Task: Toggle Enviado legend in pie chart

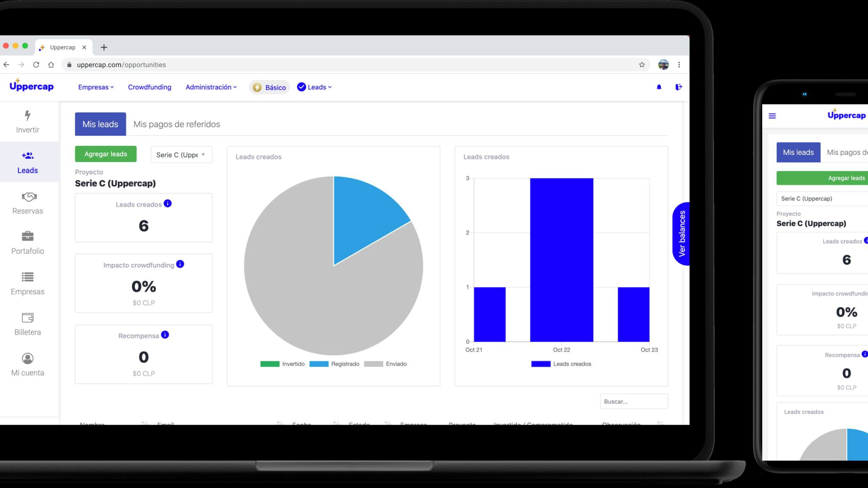Action: point(385,364)
